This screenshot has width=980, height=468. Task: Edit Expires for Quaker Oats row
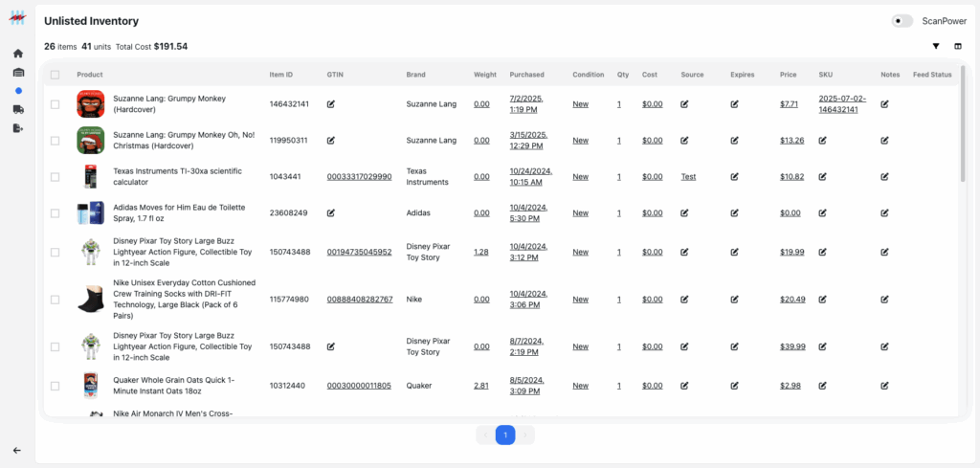click(x=734, y=386)
